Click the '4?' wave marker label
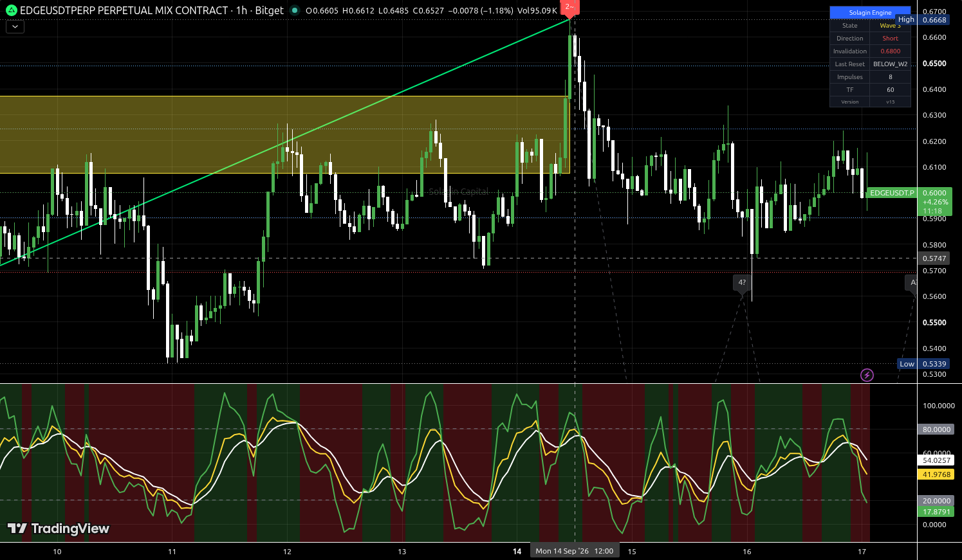 click(742, 283)
